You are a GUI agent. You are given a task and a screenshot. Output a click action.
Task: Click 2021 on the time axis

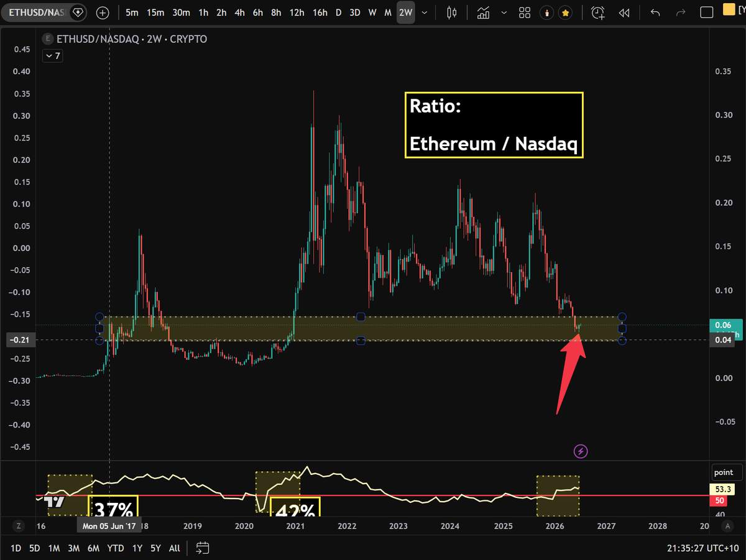click(x=295, y=526)
